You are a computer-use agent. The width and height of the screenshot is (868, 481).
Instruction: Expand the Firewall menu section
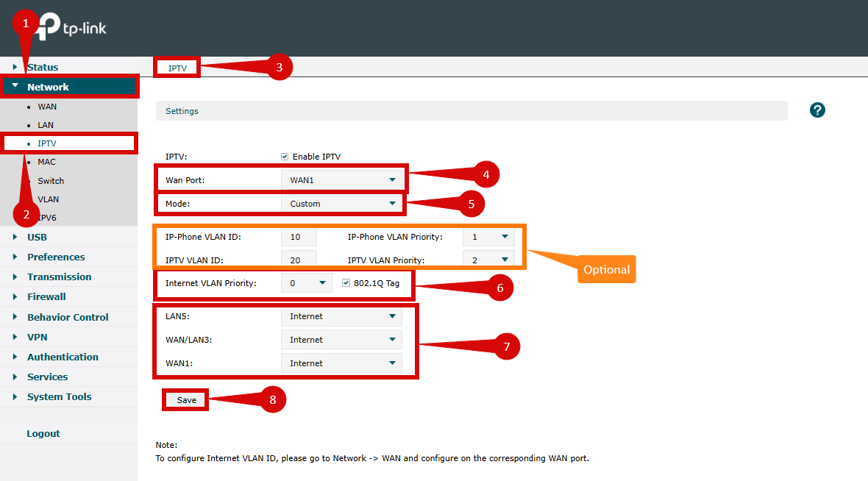pos(46,297)
